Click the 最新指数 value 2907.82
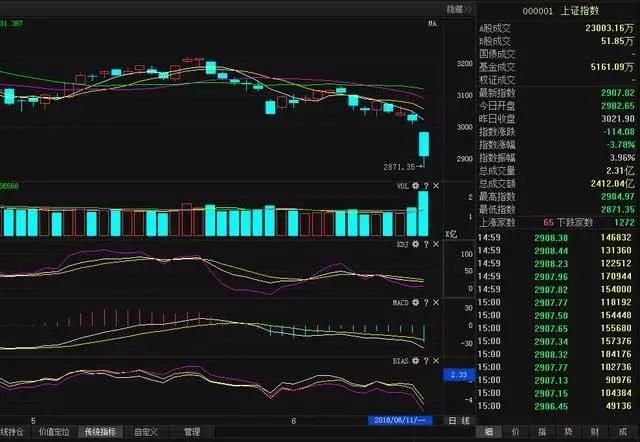This screenshot has width=640, height=442. [618, 93]
